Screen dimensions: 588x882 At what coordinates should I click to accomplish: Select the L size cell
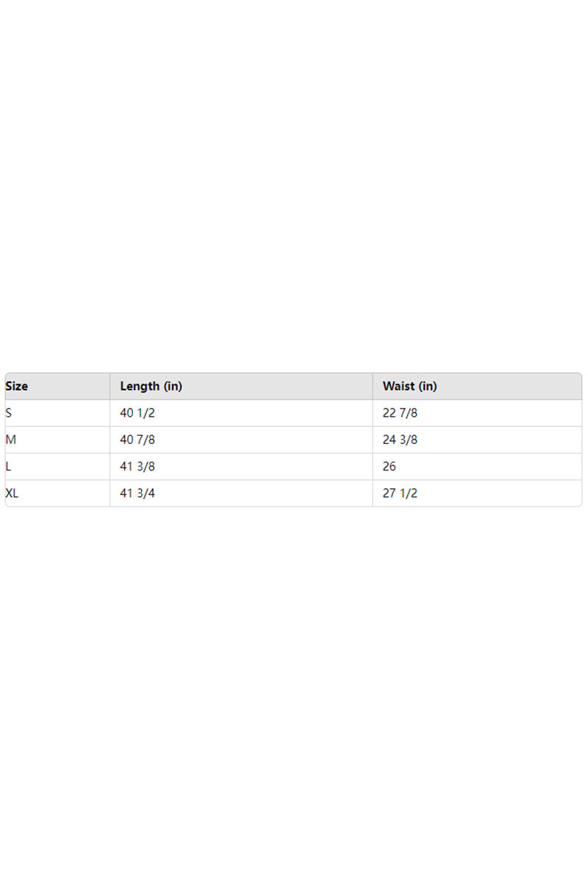(x=8, y=467)
